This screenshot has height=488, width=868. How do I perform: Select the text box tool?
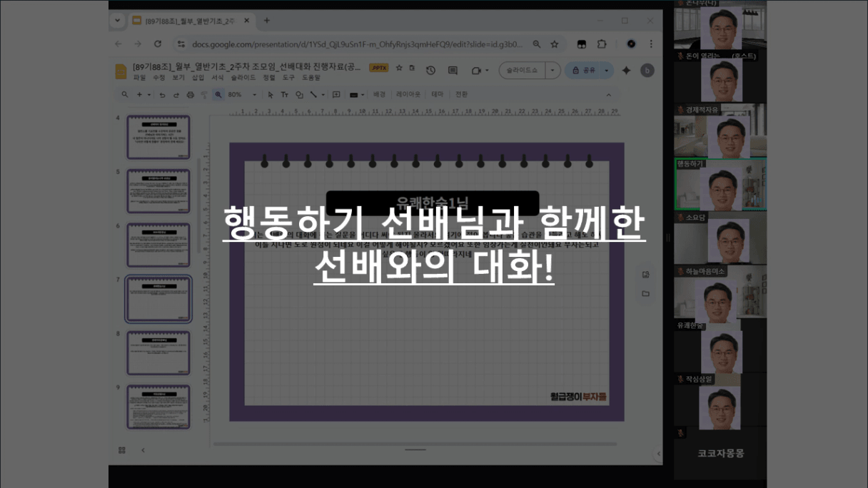tap(284, 95)
